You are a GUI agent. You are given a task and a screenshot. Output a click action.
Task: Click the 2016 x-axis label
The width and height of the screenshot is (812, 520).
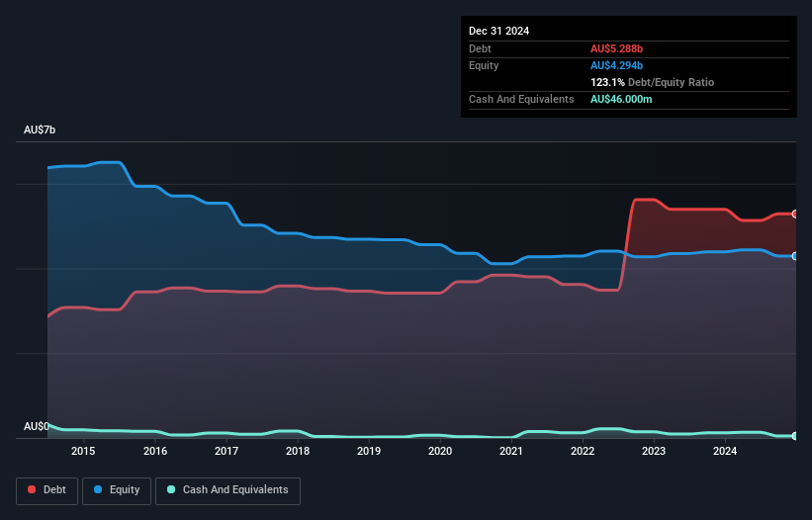pos(155,451)
